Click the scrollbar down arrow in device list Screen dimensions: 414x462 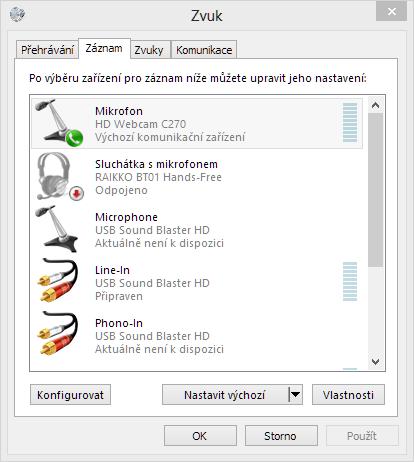376,362
